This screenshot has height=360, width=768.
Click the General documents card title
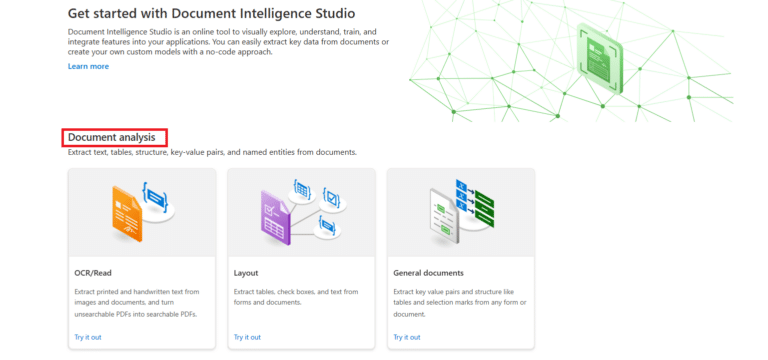click(428, 273)
